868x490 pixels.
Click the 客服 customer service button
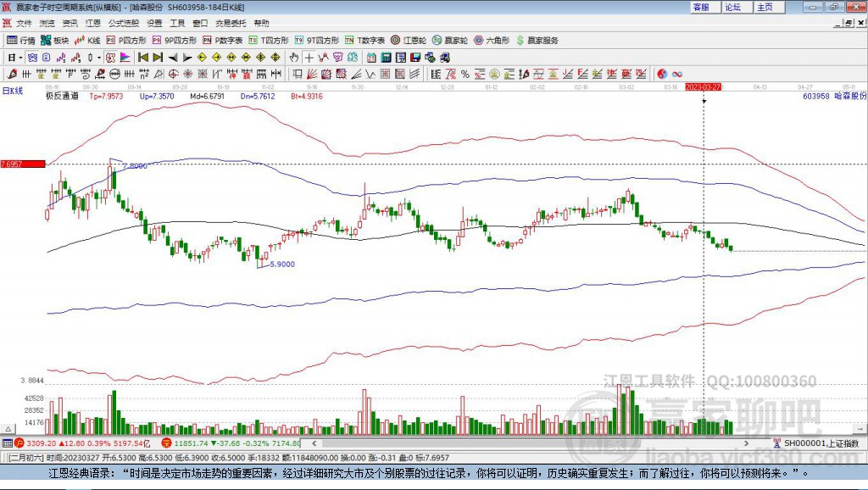701,7
